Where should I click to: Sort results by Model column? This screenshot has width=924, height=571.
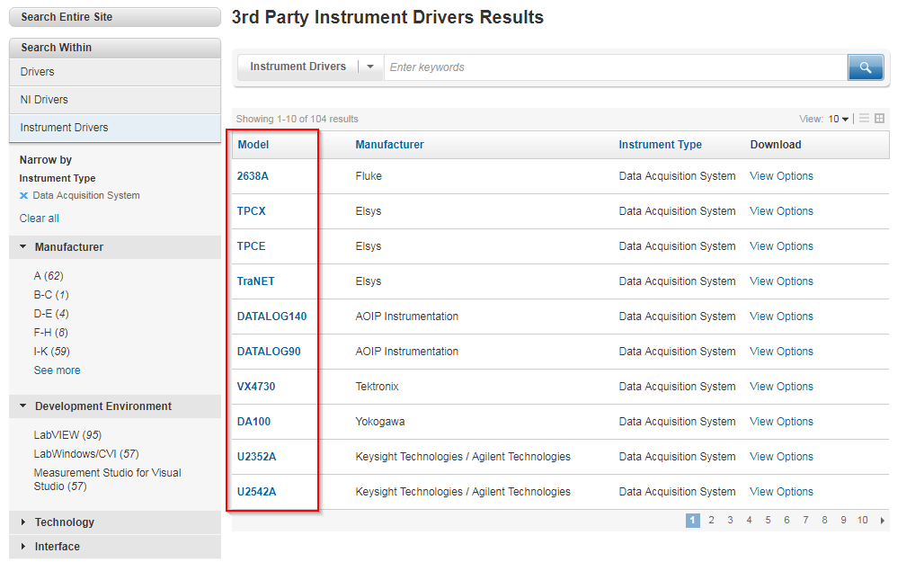coord(253,145)
